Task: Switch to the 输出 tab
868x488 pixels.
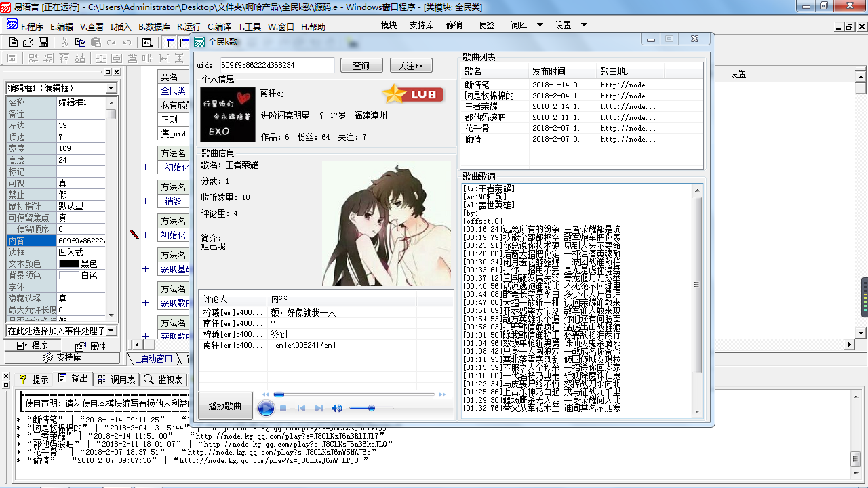Action: pos(73,379)
